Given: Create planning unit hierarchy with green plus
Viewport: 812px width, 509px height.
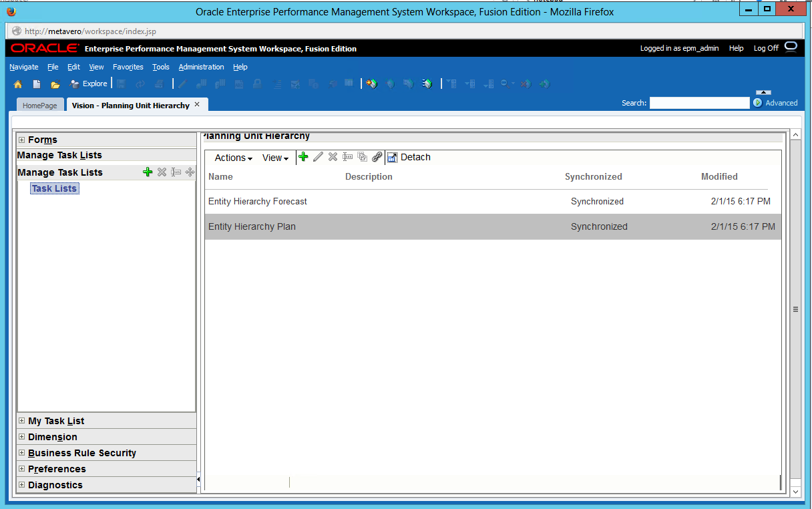Looking at the screenshot, I should pyautogui.click(x=303, y=157).
